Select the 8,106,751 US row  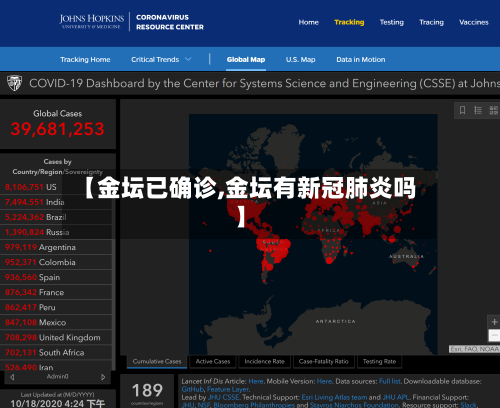(x=56, y=187)
